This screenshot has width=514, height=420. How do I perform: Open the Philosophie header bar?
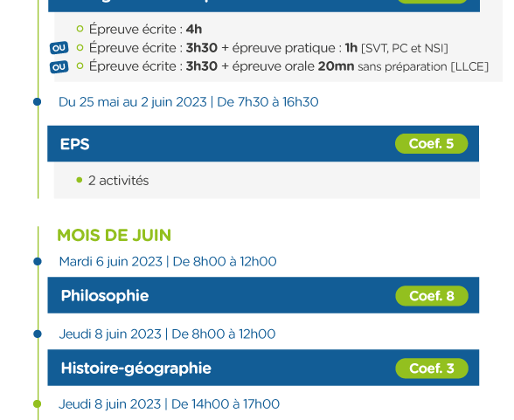263,295
